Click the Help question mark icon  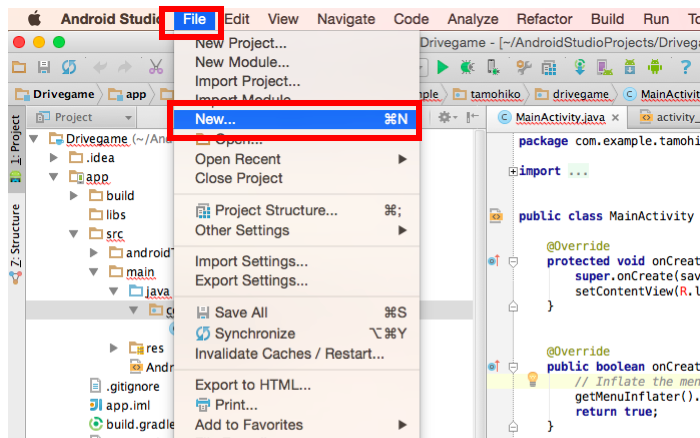pos(685,67)
